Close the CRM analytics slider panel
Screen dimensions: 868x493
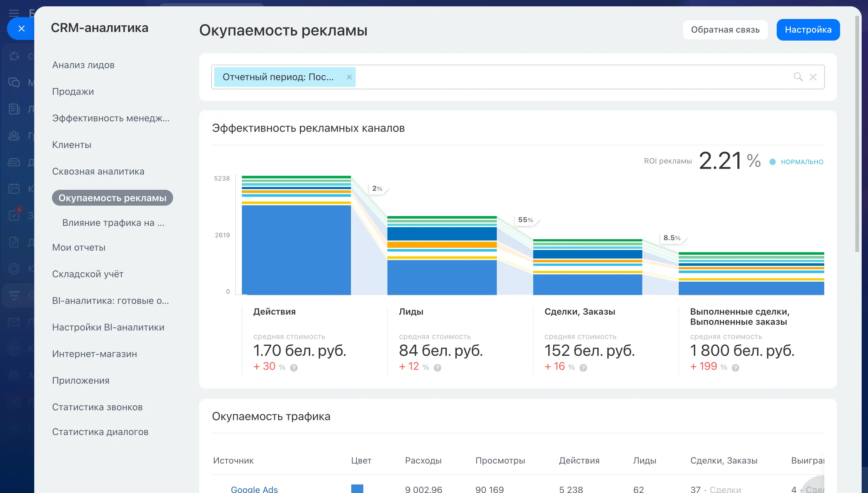click(x=21, y=29)
